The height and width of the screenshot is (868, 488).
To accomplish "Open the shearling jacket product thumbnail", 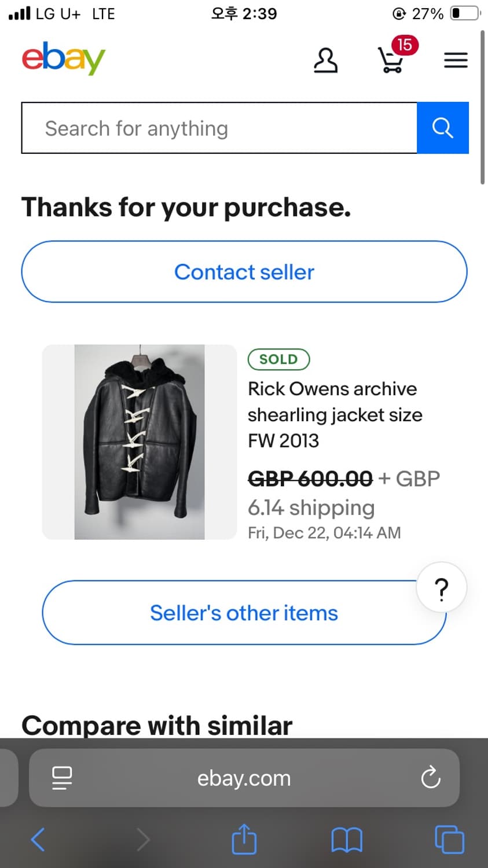I will tap(140, 442).
